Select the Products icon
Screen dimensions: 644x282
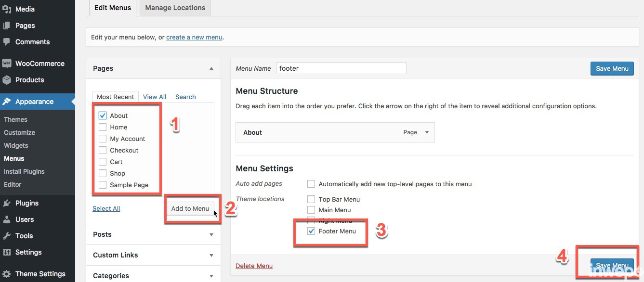click(x=8, y=80)
